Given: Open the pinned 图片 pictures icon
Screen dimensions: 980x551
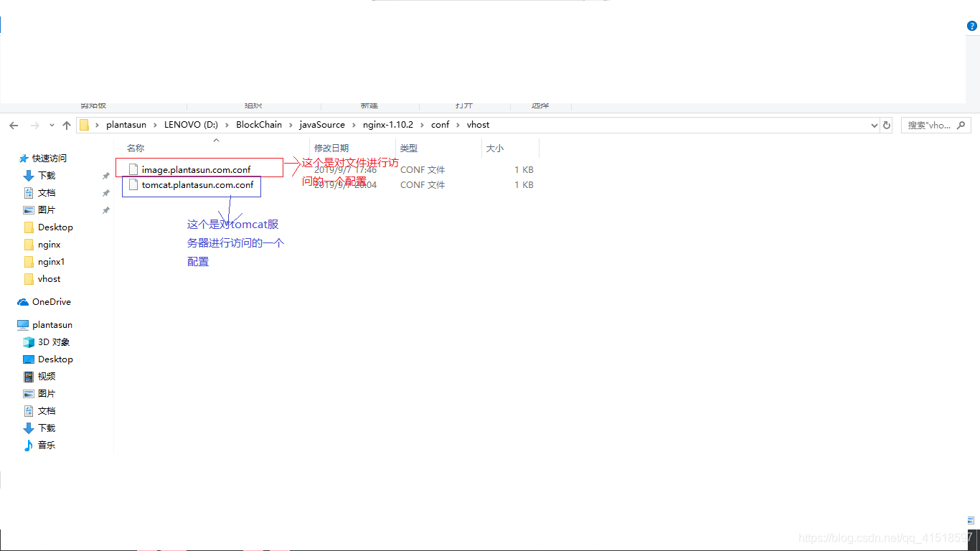Looking at the screenshot, I should coord(29,210).
